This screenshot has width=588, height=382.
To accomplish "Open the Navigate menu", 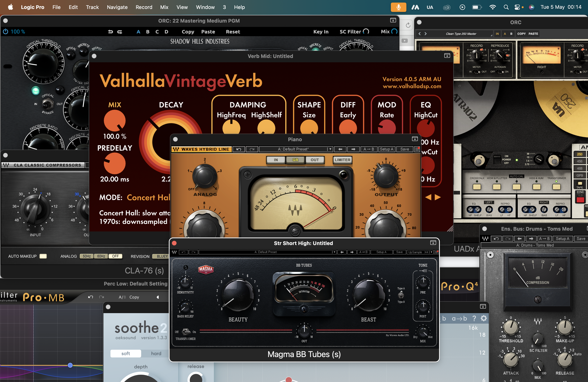I will point(117,7).
